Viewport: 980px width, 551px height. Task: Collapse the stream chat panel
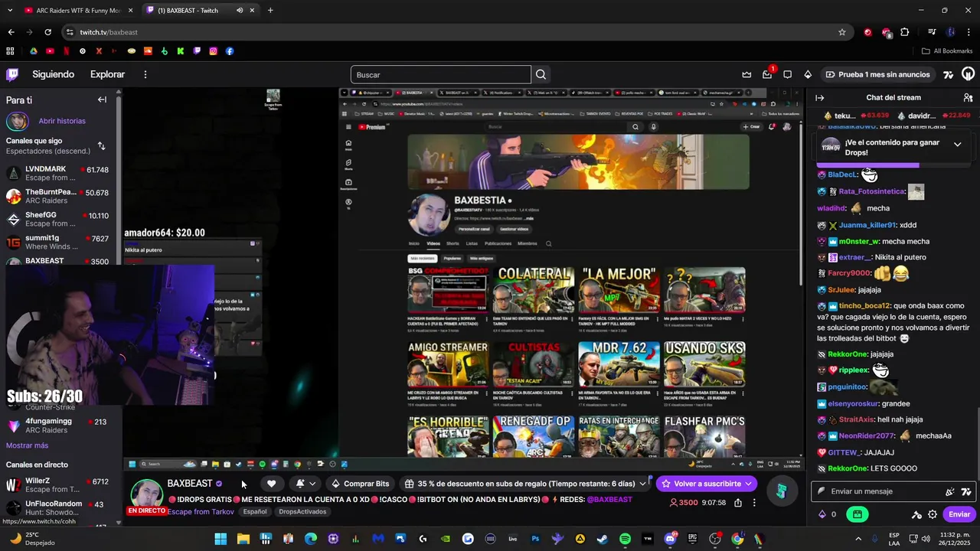click(x=819, y=98)
